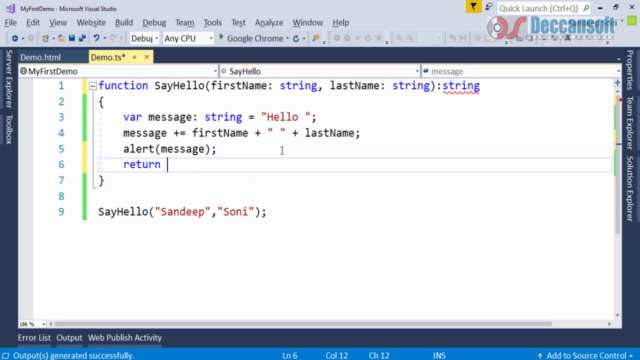Screen dimensions: 640x360
Task: Open the Debug menu
Action: coord(154,22)
